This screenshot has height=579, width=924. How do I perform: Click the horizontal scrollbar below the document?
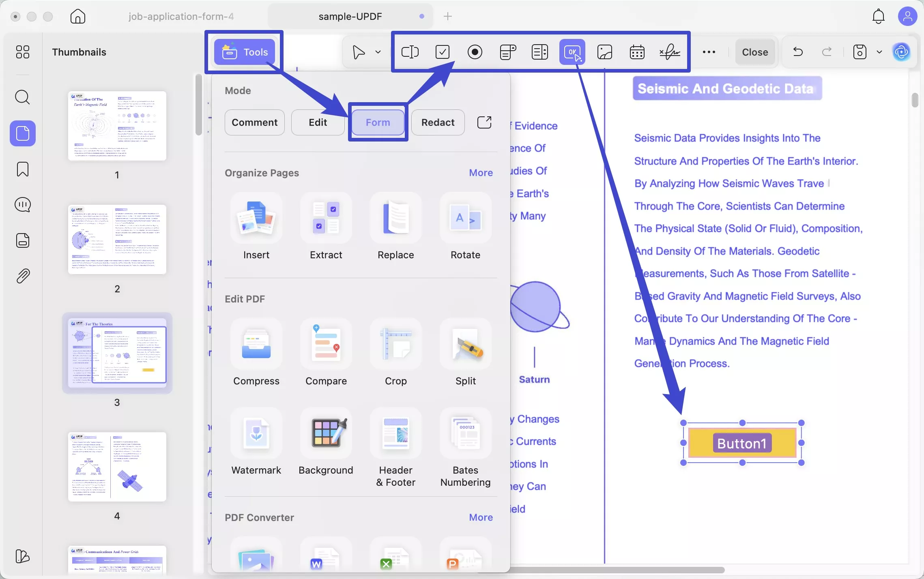(x=617, y=570)
